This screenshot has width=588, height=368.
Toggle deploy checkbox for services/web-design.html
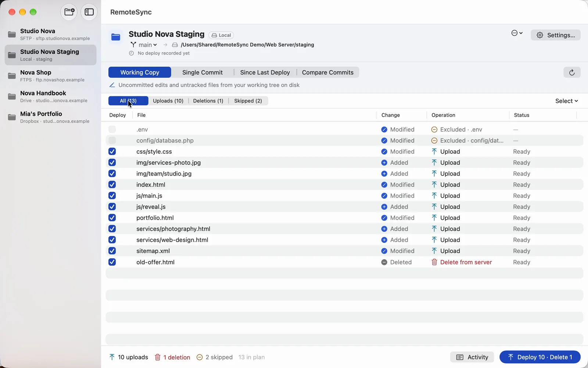click(x=112, y=240)
